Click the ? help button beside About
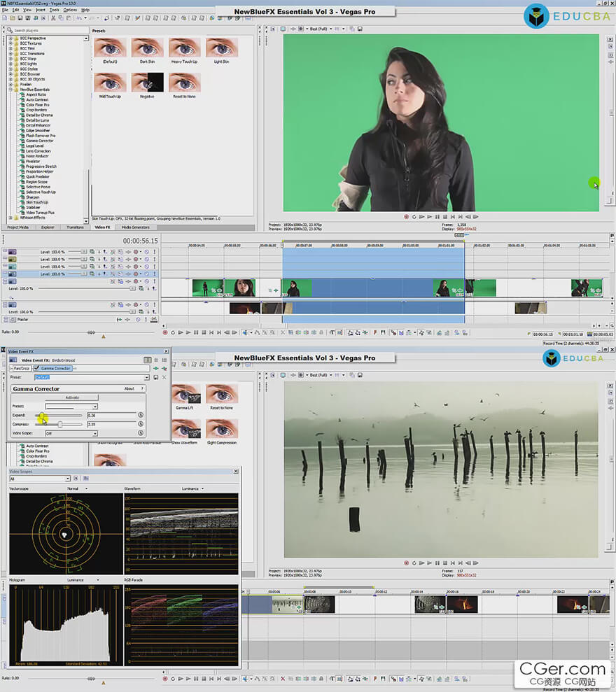This screenshot has width=616, height=692. [x=142, y=389]
